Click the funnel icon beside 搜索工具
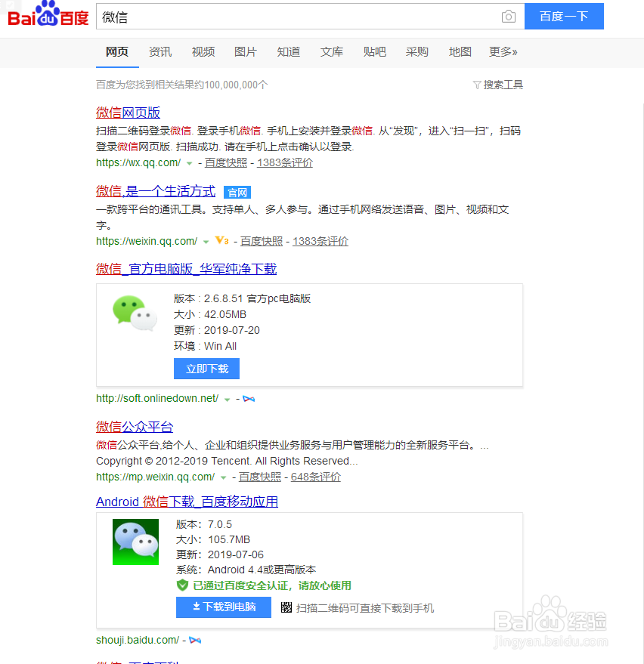The width and height of the screenshot is (644, 664). tap(477, 84)
